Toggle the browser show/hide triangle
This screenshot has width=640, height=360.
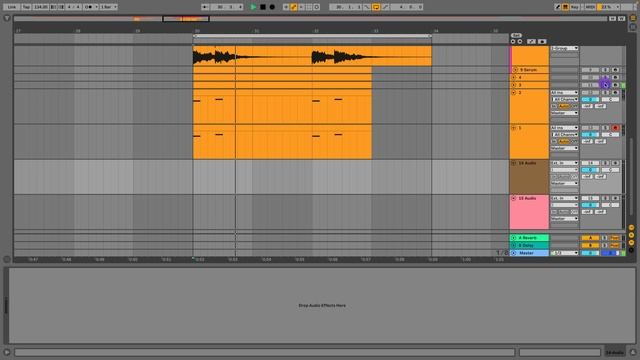tap(7, 18)
